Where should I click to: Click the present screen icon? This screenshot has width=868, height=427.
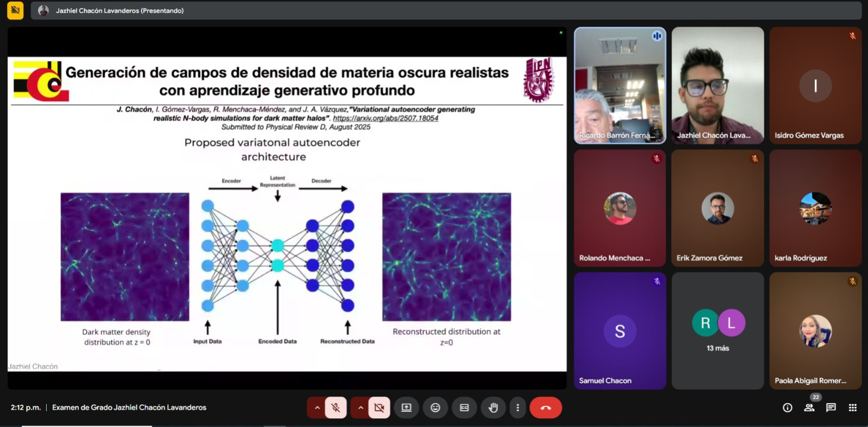(406, 407)
